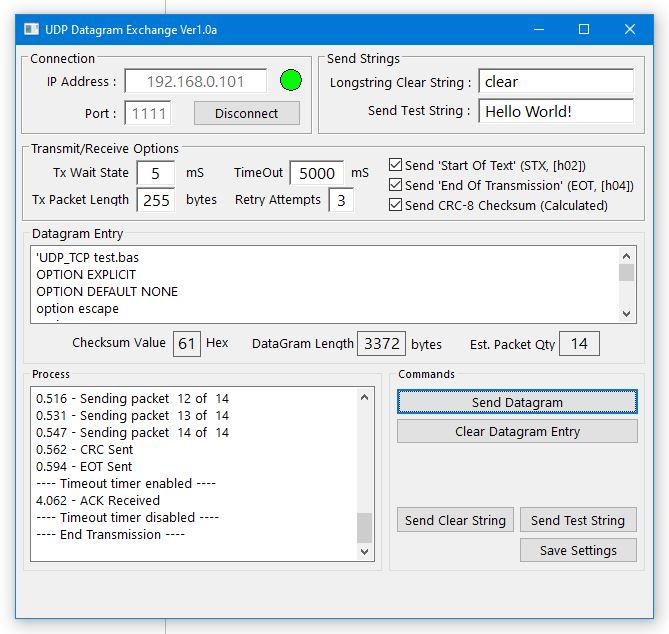Disable Send CRC-8 Checksum option
This screenshot has width=669, height=634.
tap(396, 205)
